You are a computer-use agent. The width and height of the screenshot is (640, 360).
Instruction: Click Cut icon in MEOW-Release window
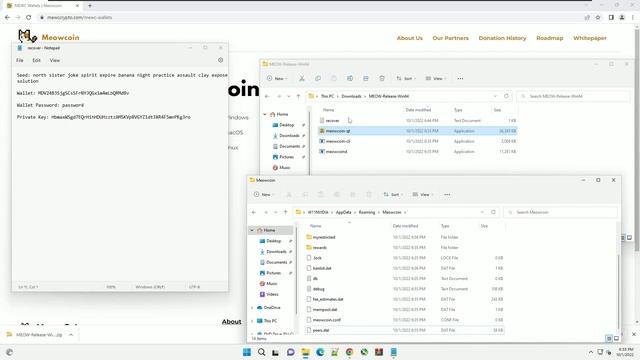pyautogui.click(x=302, y=78)
